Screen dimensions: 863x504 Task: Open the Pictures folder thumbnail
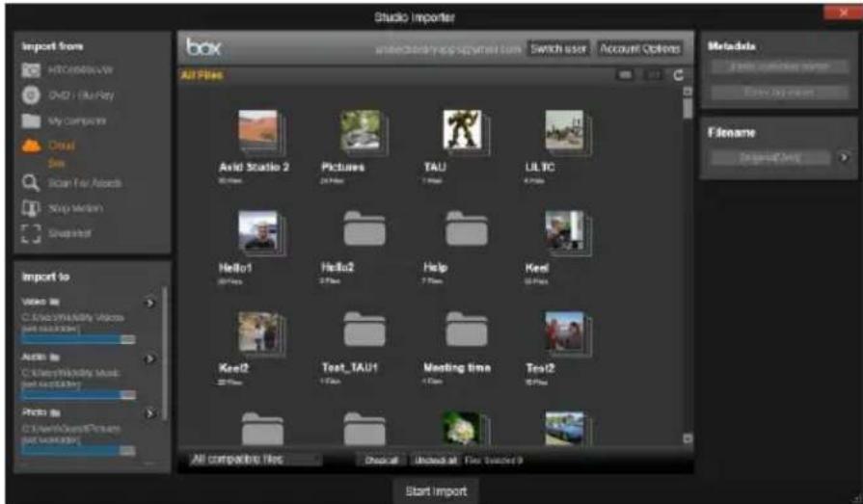pos(363,131)
